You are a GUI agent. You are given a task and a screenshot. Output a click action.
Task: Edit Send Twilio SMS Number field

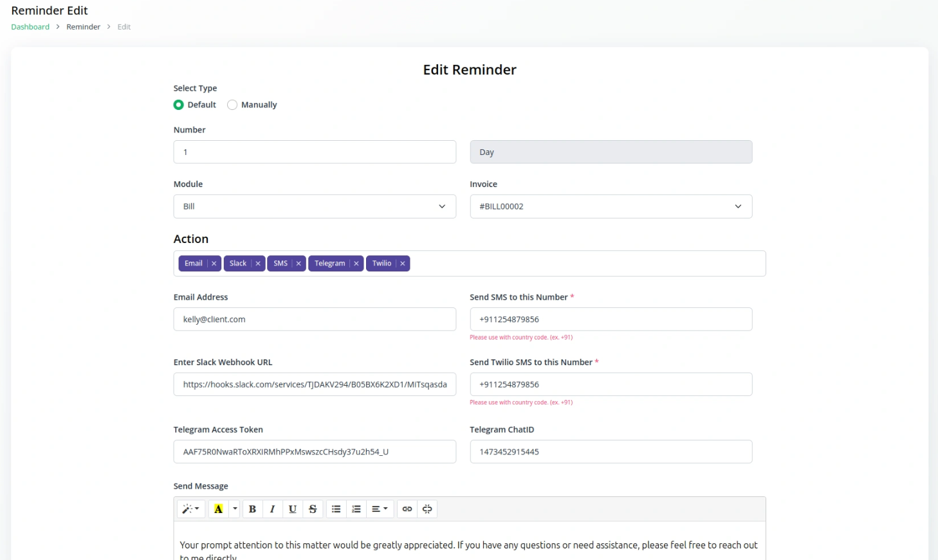click(x=611, y=384)
